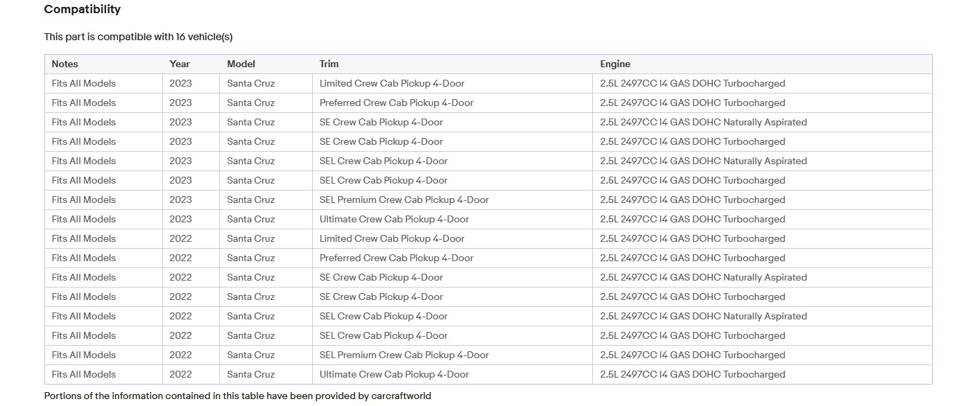Click the carcraftworld attribution footer text
Image resolution: width=980 pixels, height=406 pixels.
pyautogui.click(x=238, y=396)
